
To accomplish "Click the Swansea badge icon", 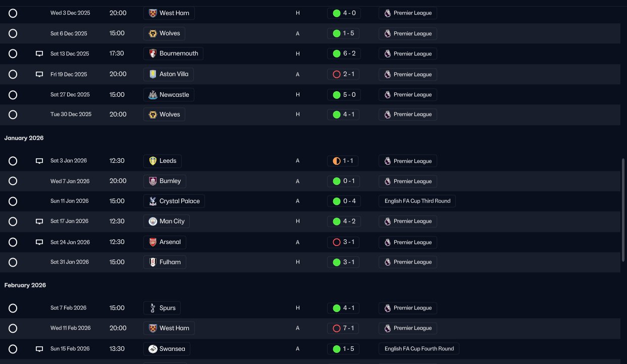I will tap(152, 349).
